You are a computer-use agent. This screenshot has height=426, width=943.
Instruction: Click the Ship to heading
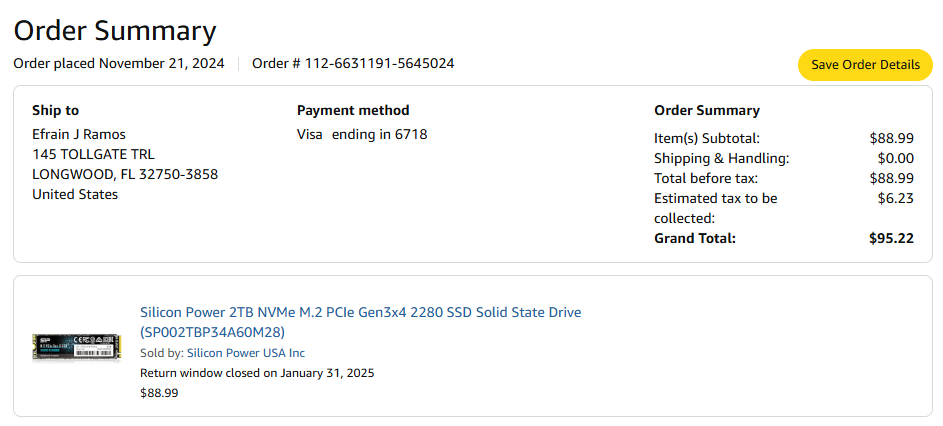tap(55, 110)
